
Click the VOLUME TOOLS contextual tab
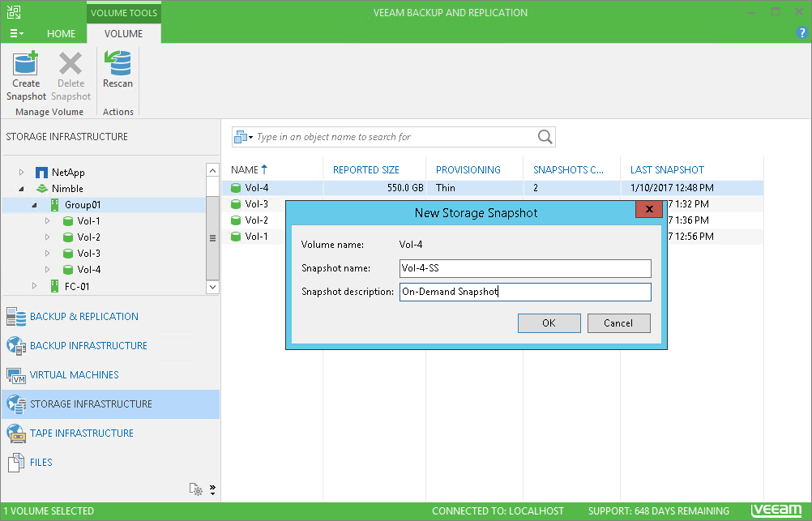124,12
